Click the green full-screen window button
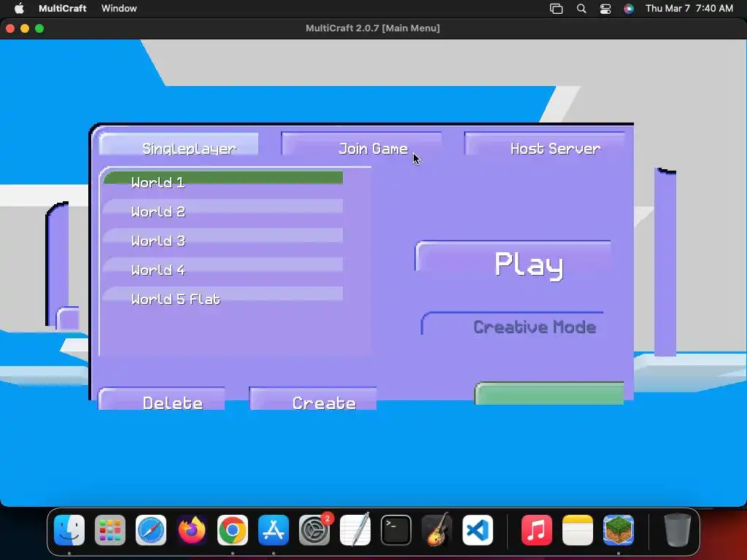This screenshot has width=747, height=560. [x=39, y=28]
